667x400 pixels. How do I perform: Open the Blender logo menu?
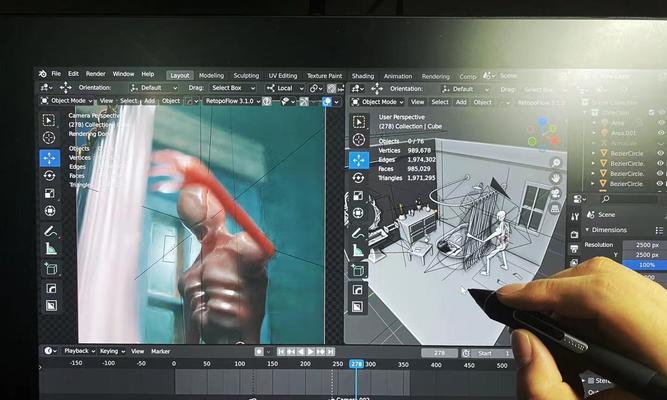pyautogui.click(x=43, y=74)
